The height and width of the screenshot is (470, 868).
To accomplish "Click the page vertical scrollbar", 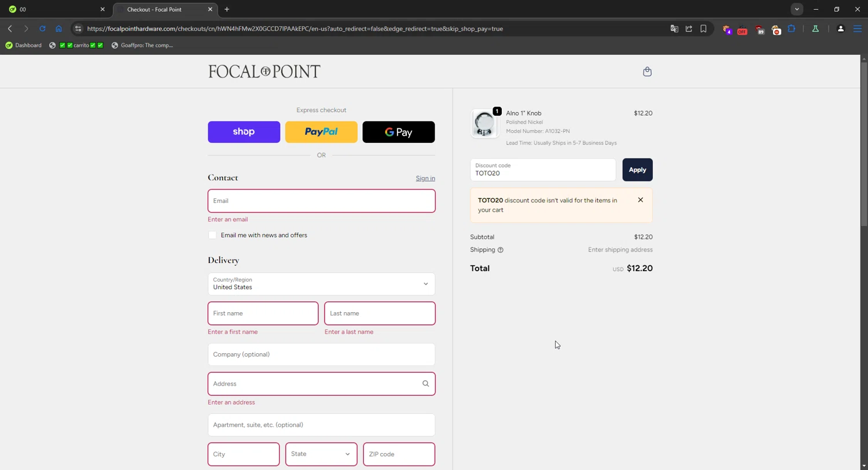I will [x=863, y=145].
